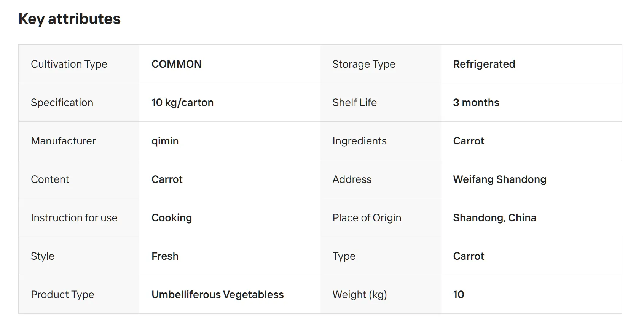This screenshot has height=327, width=644.
Task: Select the "3 months" value
Action: pos(476,103)
